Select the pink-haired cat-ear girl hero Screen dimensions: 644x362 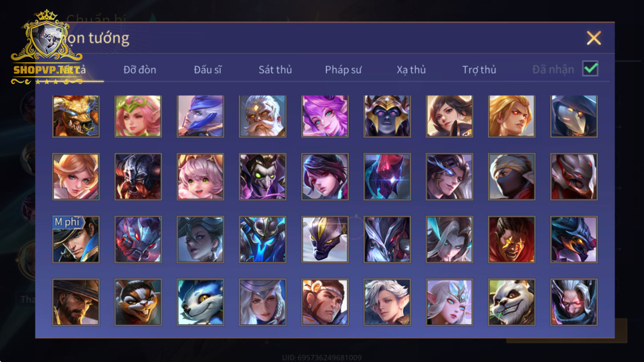200,177
